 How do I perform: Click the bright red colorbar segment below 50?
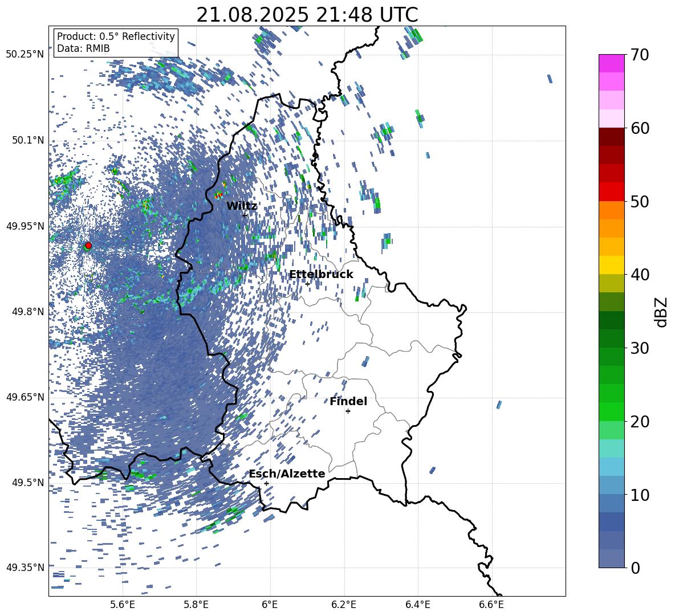tap(611, 192)
